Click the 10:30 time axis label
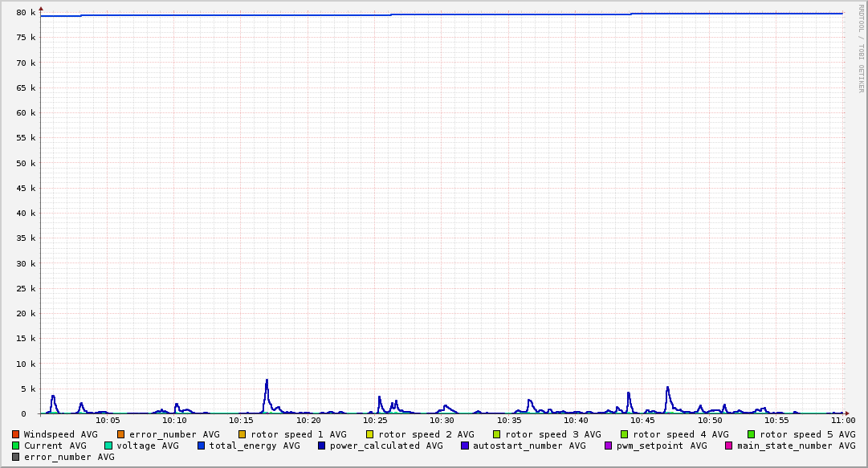The image size is (868, 468). tap(442, 420)
